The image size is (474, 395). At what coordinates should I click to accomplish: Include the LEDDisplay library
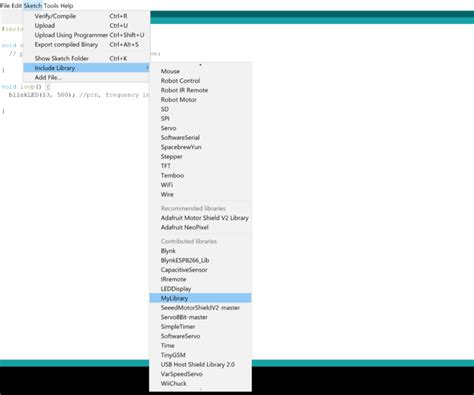(200, 289)
